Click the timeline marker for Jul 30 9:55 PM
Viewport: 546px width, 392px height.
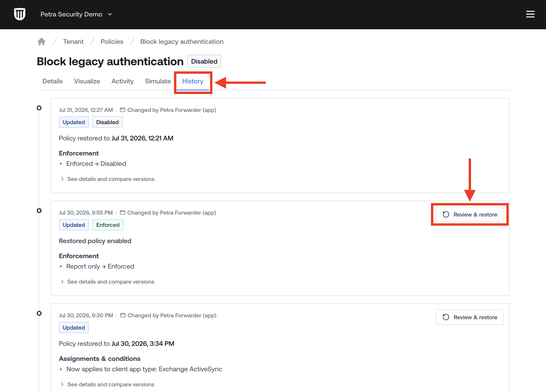[39, 210]
